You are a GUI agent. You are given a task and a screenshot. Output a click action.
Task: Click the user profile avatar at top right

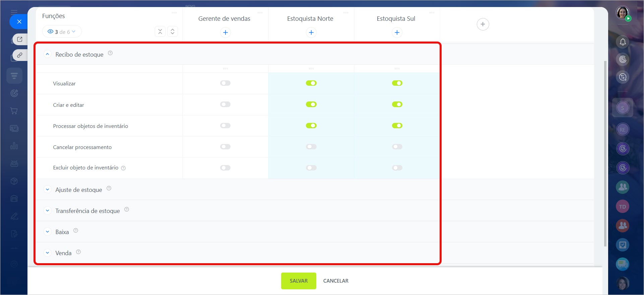coord(622,13)
